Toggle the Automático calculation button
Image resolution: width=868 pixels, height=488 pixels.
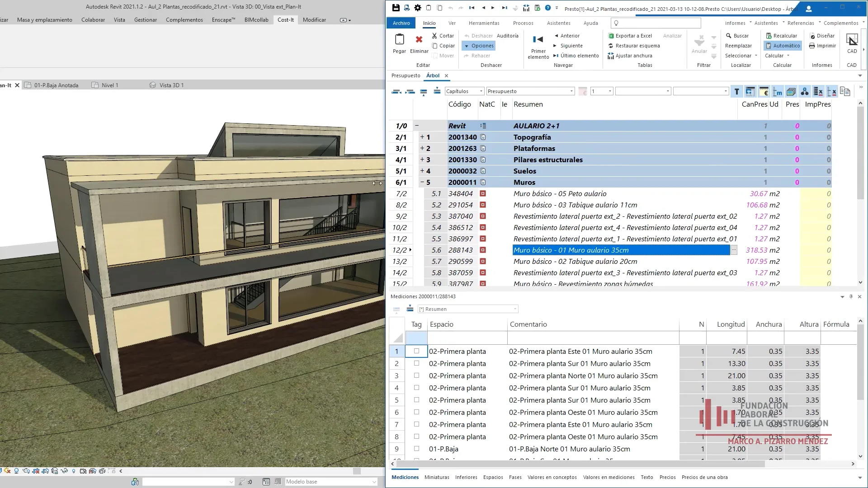[783, 46]
